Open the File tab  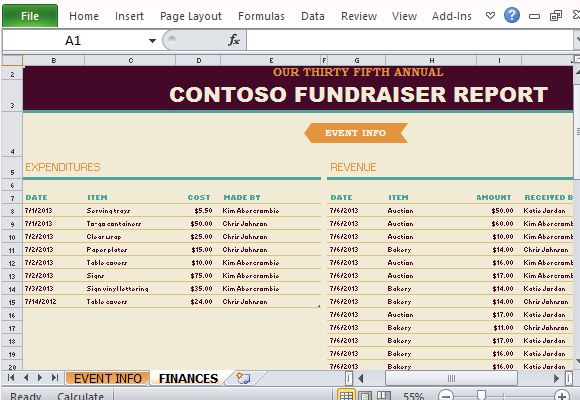30,16
